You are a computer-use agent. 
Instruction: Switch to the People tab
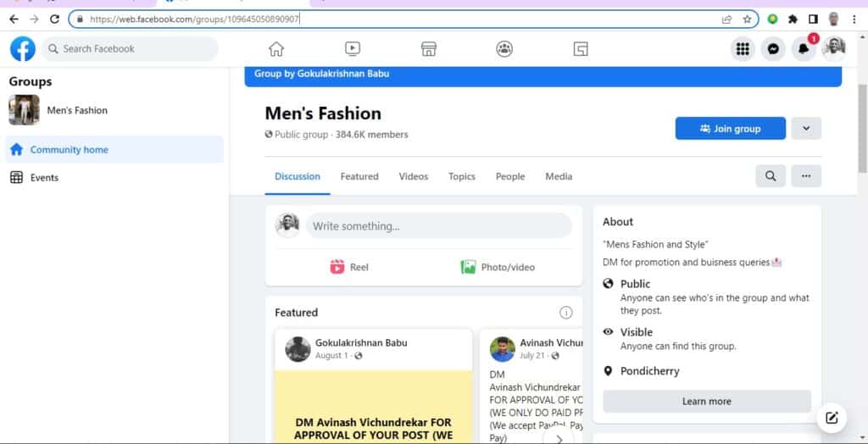509,176
